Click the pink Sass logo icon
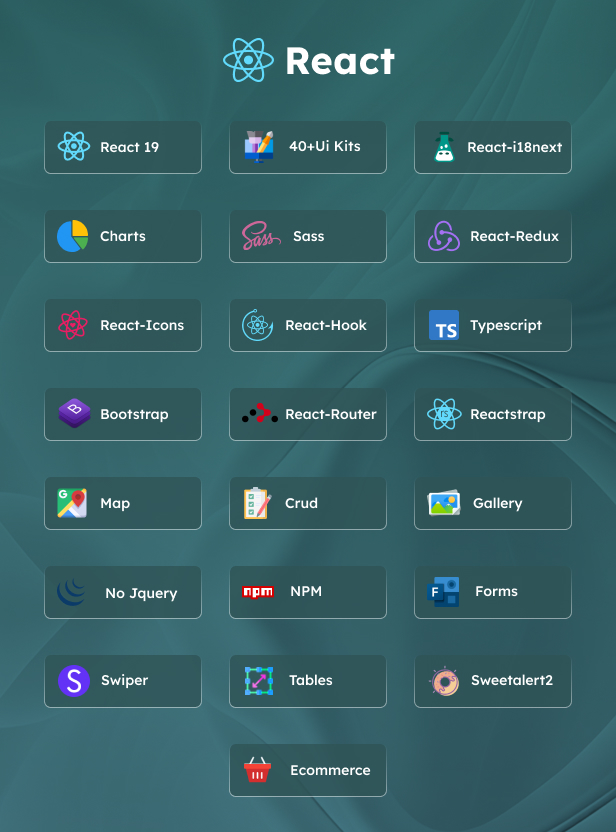616x832 pixels. tap(261, 236)
